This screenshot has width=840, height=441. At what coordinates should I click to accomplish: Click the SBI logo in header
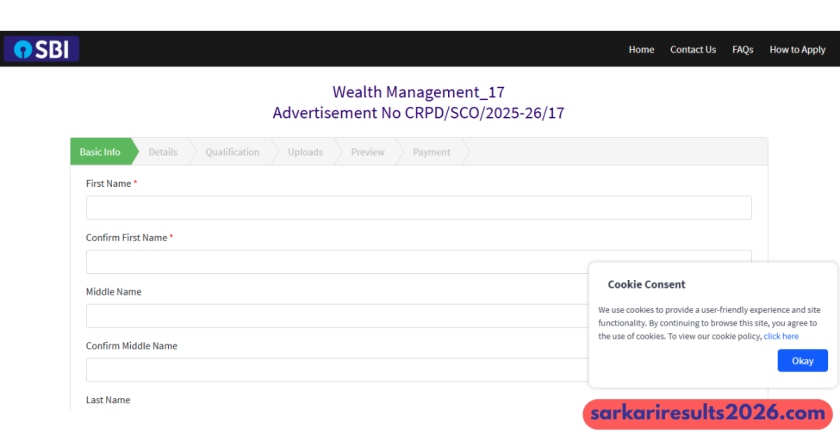point(41,49)
